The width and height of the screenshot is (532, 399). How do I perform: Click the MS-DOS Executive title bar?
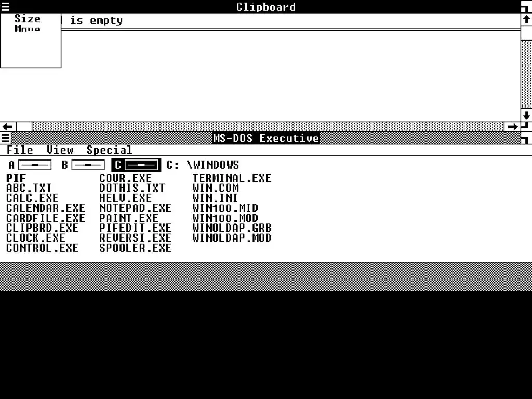click(x=266, y=138)
